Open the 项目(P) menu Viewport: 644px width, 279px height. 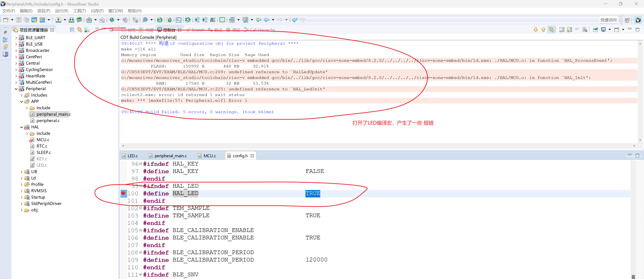[44, 11]
